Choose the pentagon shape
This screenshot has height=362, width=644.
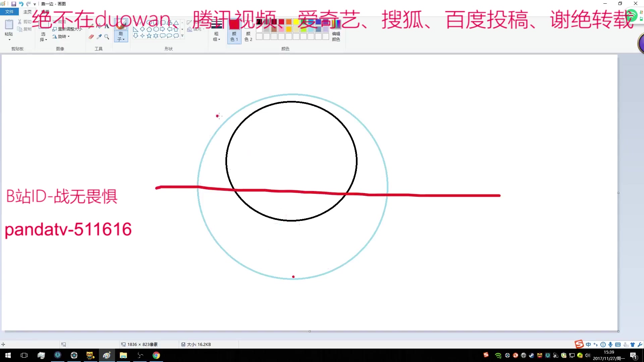149,29
